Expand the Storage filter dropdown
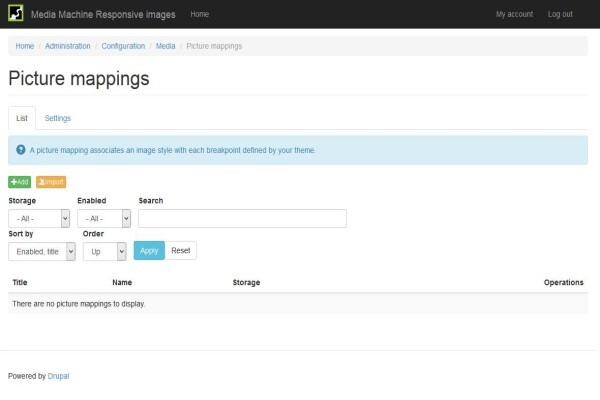 (39, 219)
